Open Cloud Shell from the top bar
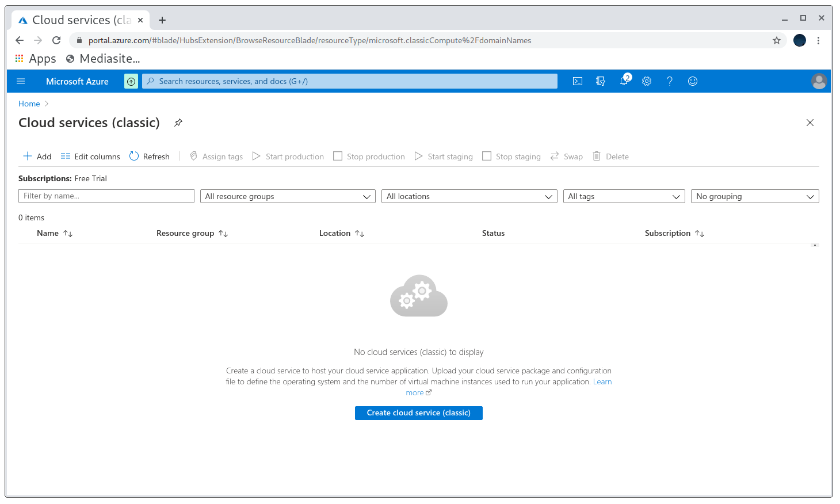Image resolution: width=840 pixels, height=504 pixels. pyautogui.click(x=578, y=81)
